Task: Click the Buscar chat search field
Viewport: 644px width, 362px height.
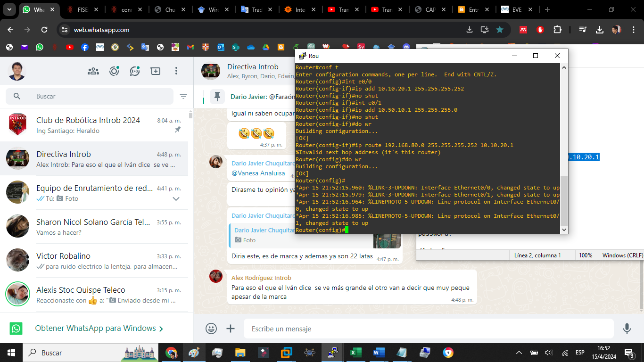Action: coord(90,97)
